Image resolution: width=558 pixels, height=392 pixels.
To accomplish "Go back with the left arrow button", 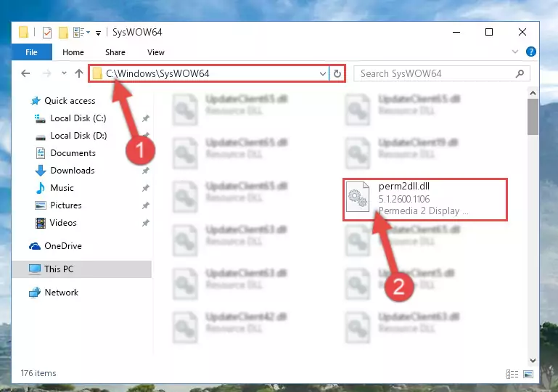I will pos(25,73).
